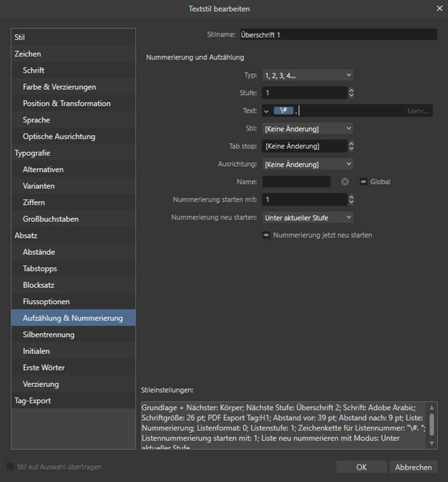Image resolution: width=448 pixels, height=482 pixels.
Task: Select the Tag-Export category
Action: [74, 401]
